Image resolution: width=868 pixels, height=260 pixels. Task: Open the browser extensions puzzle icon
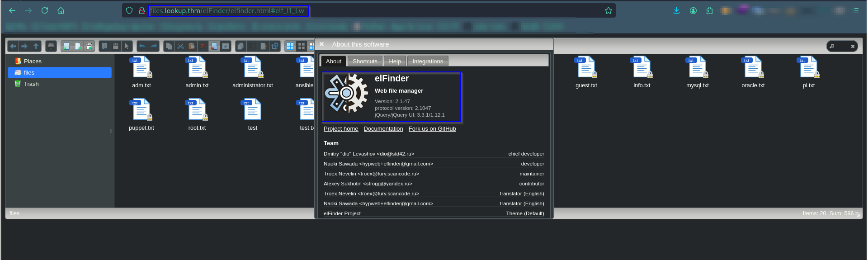[709, 10]
